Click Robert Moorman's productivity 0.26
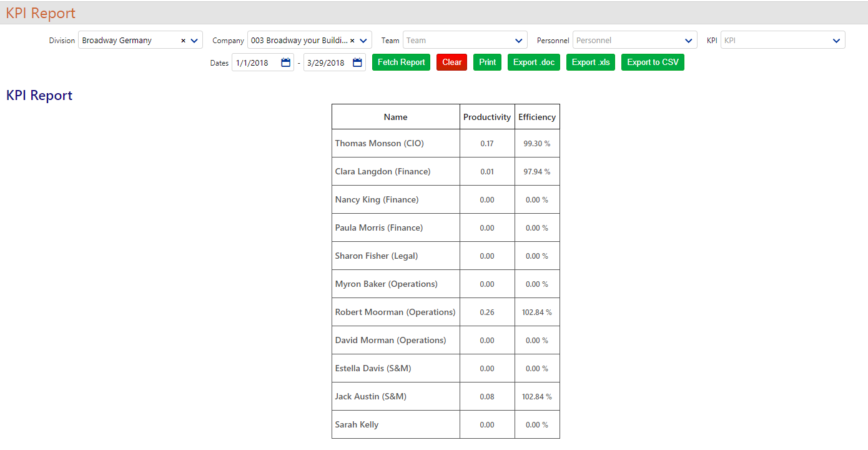Screen dimensions: 868x450 point(487,312)
